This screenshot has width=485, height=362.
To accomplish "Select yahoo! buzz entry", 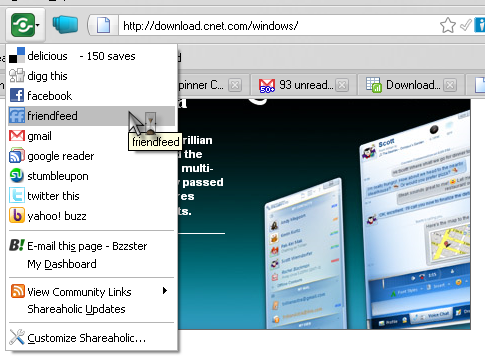I will point(91,216).
